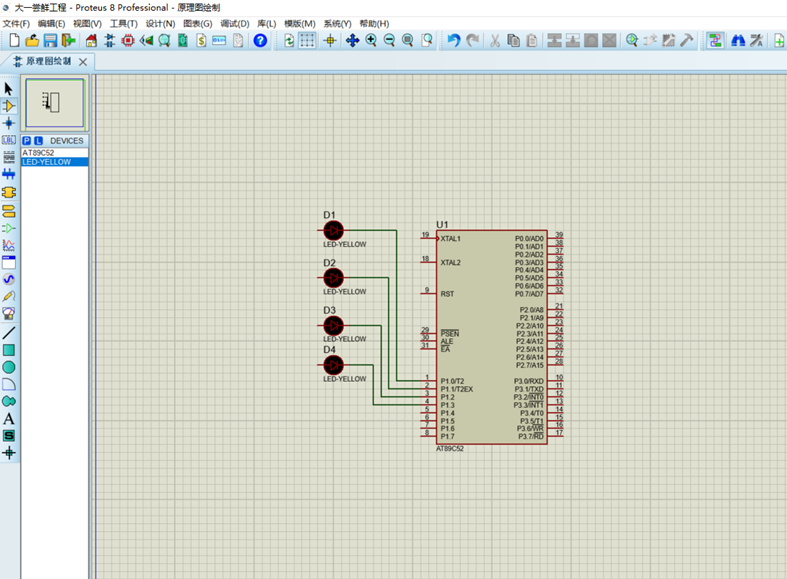The image size is (787, 579).
Task: Close the 原理图绘制 tab
Action: (83, 62)
